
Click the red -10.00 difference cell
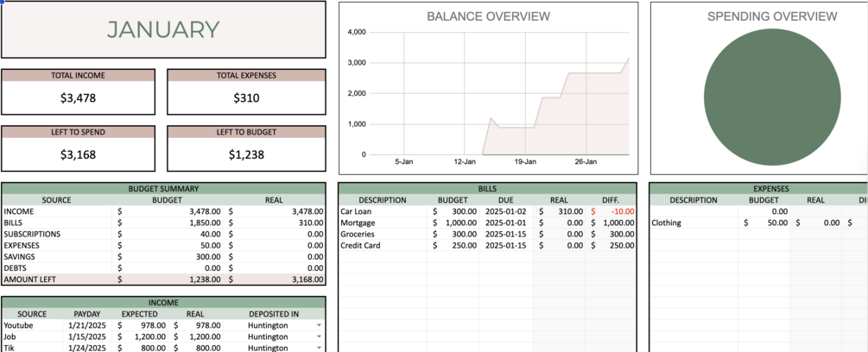(611, 211)
